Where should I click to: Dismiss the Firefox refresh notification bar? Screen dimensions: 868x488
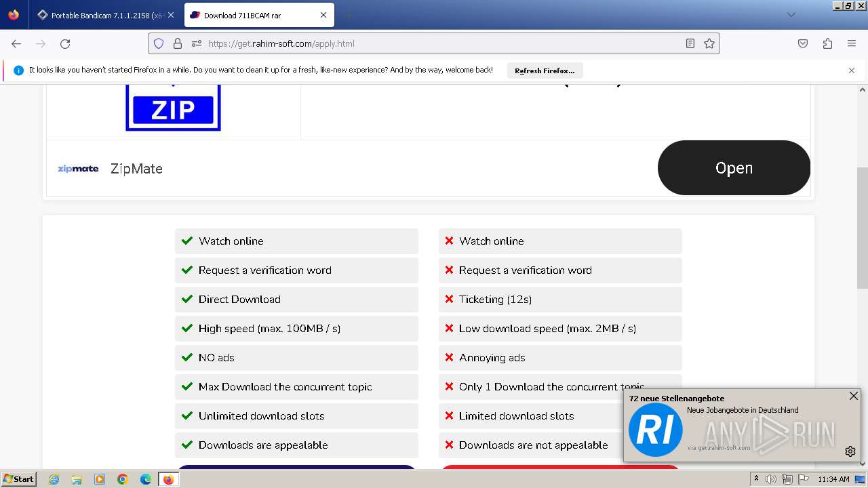point(852,70)
